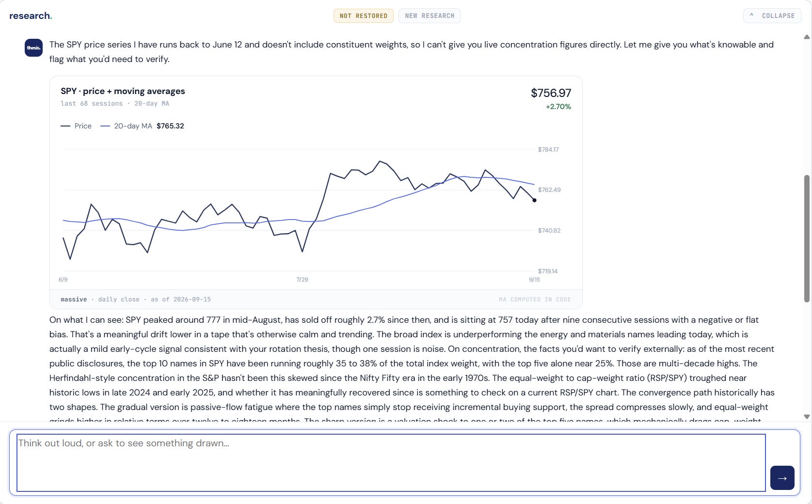The image size is (812, 504).
Task: Click the research. logo
Action: [31, 16]
